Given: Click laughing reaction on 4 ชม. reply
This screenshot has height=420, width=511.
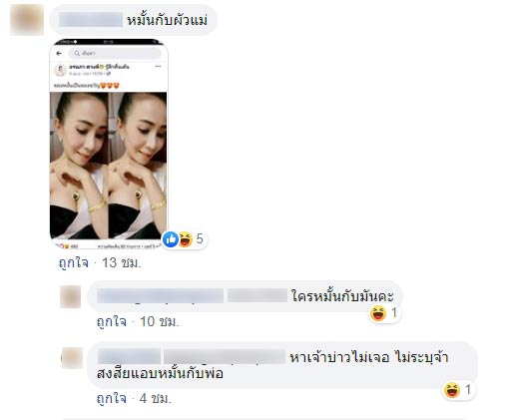Looking at the screenshot, I should click(452, 390).
